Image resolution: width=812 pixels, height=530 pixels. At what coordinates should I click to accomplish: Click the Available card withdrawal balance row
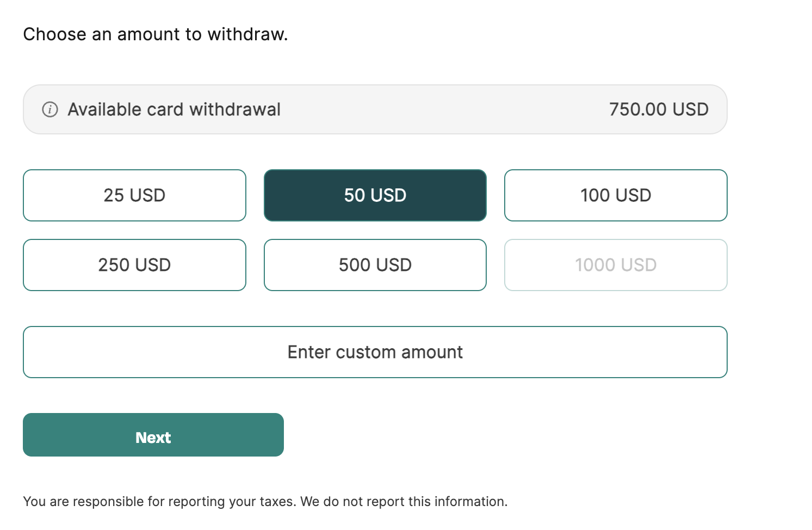coord(375,109)
